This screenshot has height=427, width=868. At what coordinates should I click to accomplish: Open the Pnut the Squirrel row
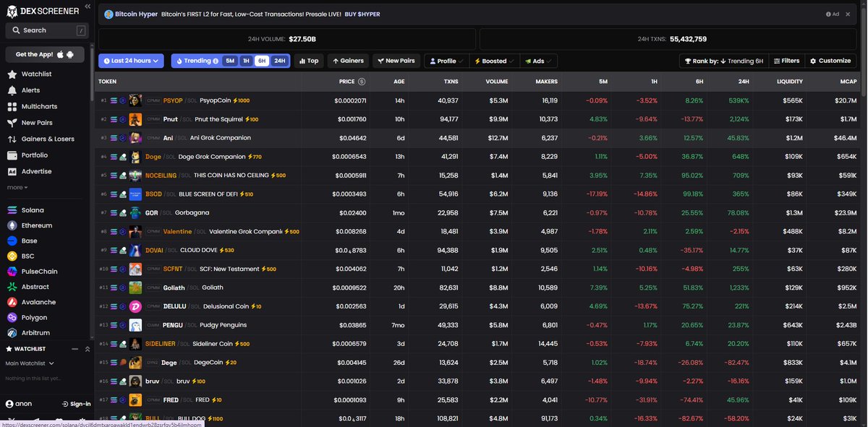coord(476,119)
